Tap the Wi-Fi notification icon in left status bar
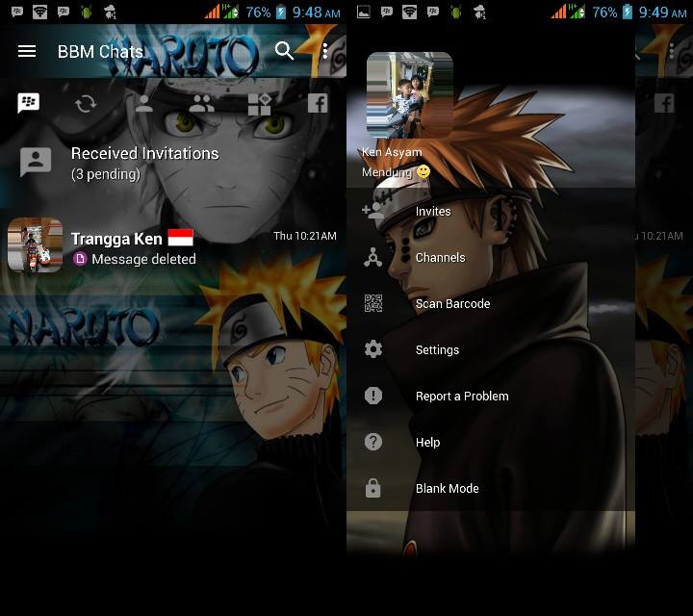The image size is (693, 616). [40, 12]
